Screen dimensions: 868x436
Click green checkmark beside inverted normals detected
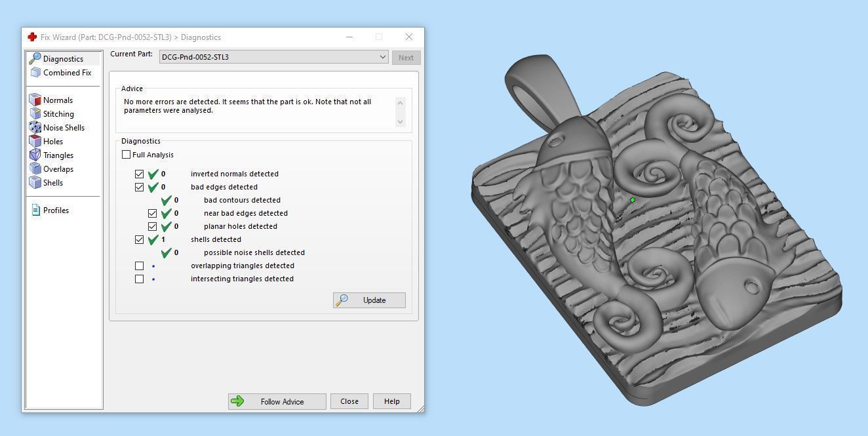pyautogui.click(x=153, y=174)
